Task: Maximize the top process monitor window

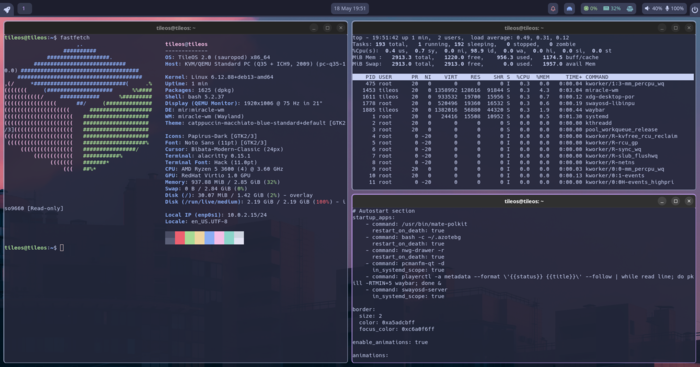Action: (x=675, y=28)
